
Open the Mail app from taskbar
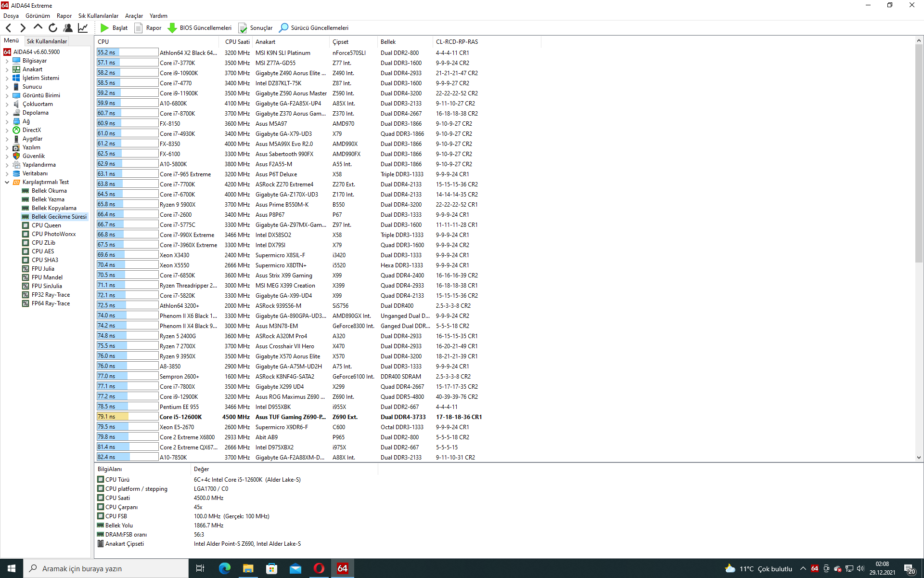pos(295,568)
